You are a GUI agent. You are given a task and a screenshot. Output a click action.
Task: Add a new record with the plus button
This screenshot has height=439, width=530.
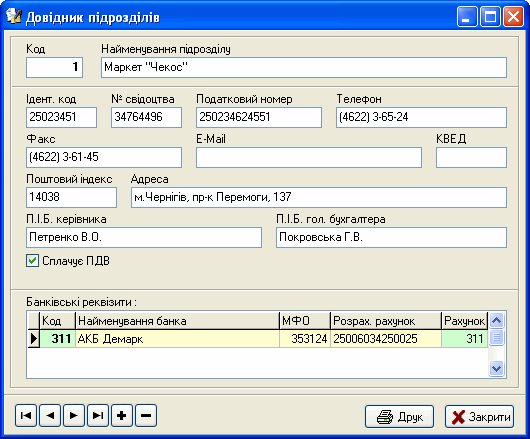122,415
